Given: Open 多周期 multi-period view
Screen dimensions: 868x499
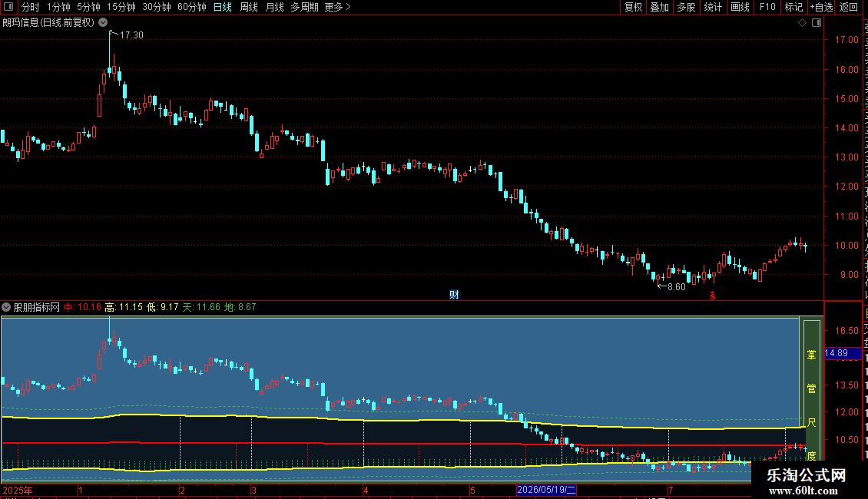Looking at the screenshot, I should click(x=304, y=7).
